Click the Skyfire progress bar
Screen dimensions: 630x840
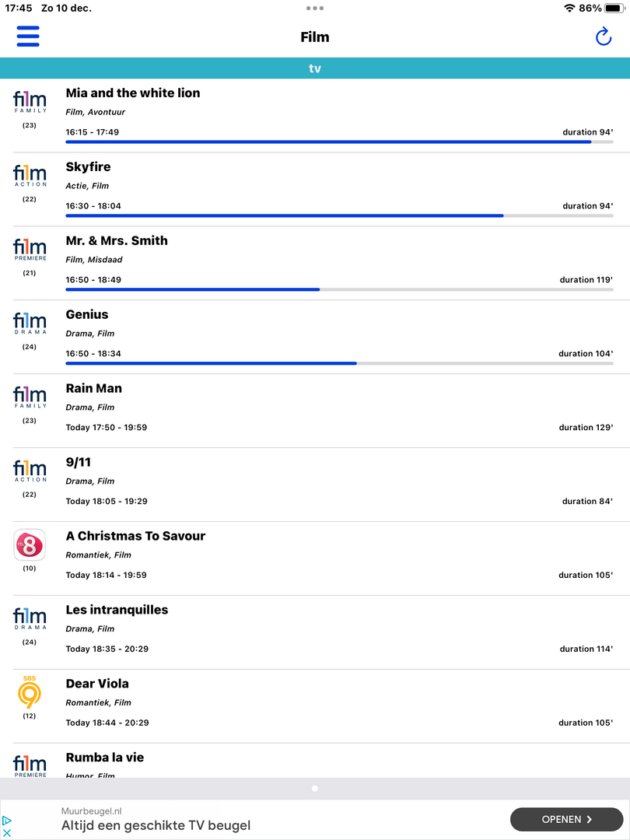tap(339, 215)
